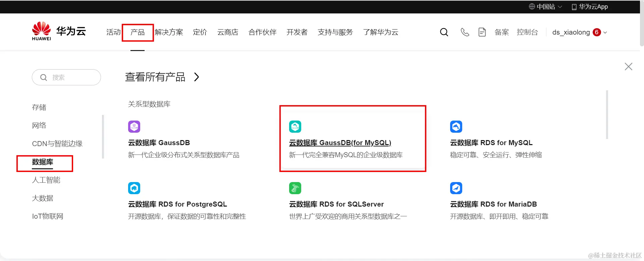Click description 新一代企业级分布式关系型数据库产品
644x261 pixels.
(184, 155)
